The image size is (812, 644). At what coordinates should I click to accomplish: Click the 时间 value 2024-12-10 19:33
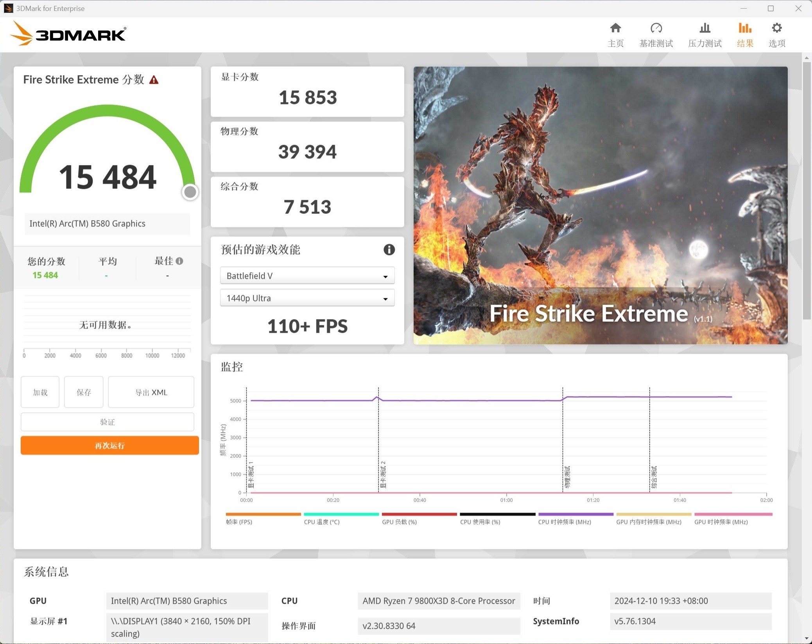click(x=690, y=601)
